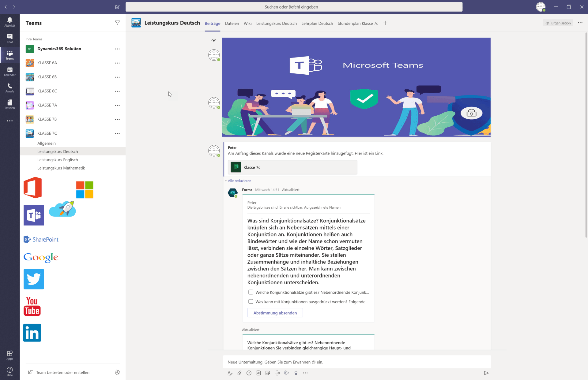Open the Kalender view in sidebar
Image resolution: width=588 pixels, height=380 pixels.
click(10, 72)
